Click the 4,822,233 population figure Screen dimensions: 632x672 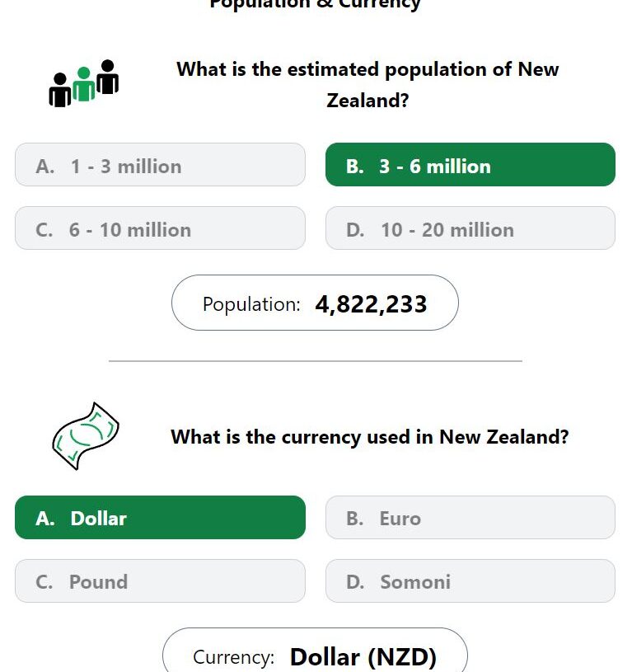[x=371, y=304]
